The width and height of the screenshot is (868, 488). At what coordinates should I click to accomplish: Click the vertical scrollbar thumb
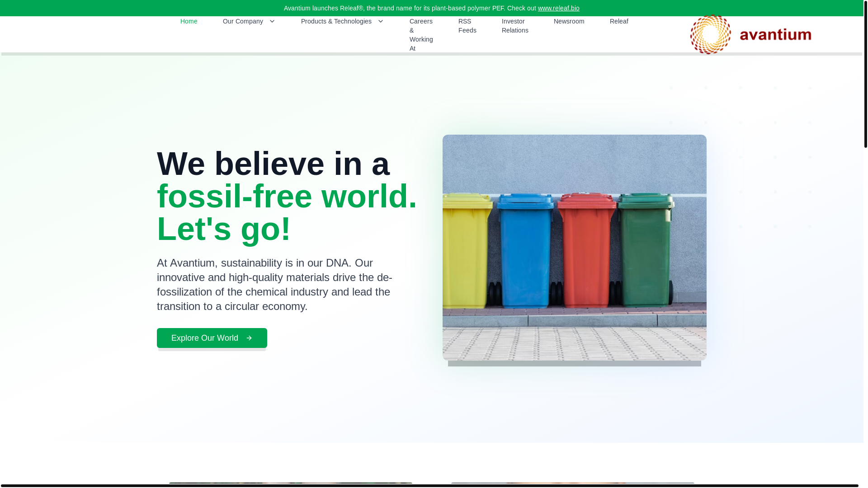pyautogui.click(x=865, y=74)
